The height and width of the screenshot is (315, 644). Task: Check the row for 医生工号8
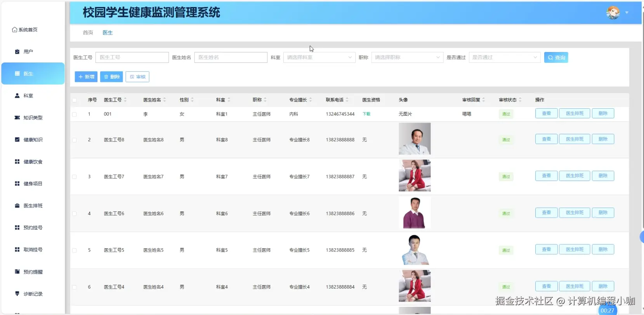[74, 140]
